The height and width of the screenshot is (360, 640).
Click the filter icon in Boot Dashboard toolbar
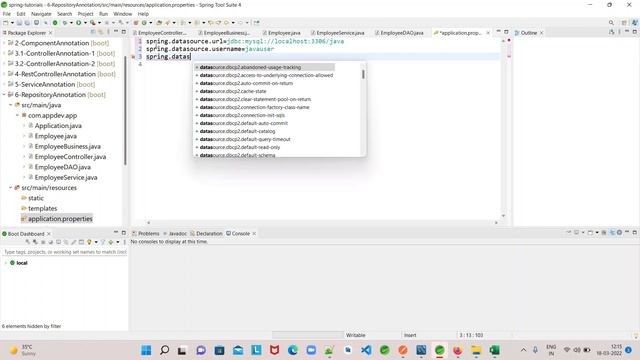tap(103, 242)
